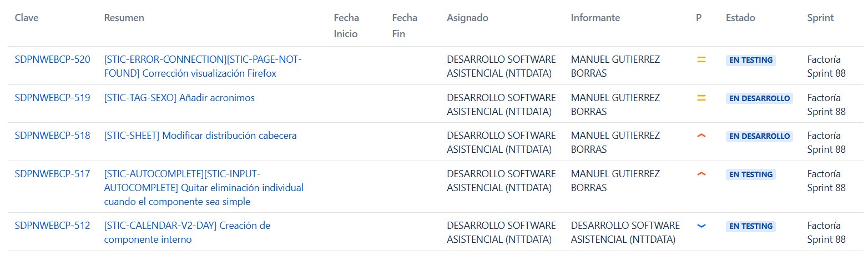Screen dimensions: 868x255
Task: Open issue key SDPNWEBCP-520
Action: [52, 59]
